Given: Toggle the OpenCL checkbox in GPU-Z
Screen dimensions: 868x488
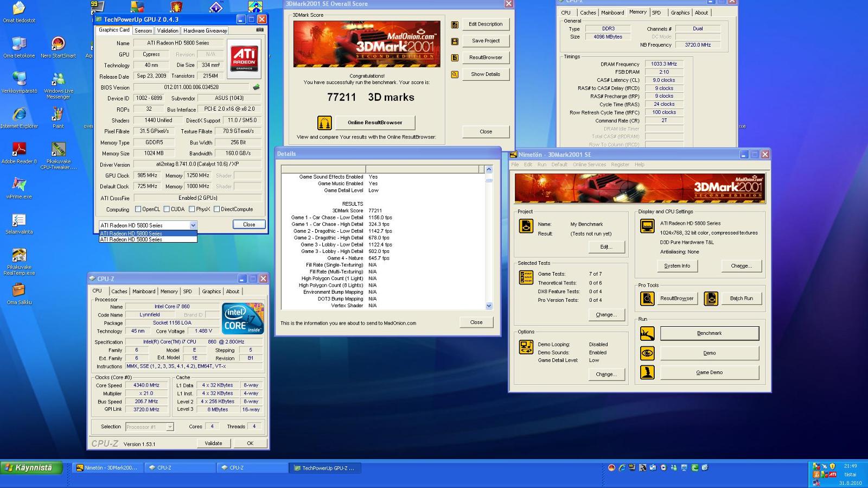Looking at the screenshot, I should point(138,209).
